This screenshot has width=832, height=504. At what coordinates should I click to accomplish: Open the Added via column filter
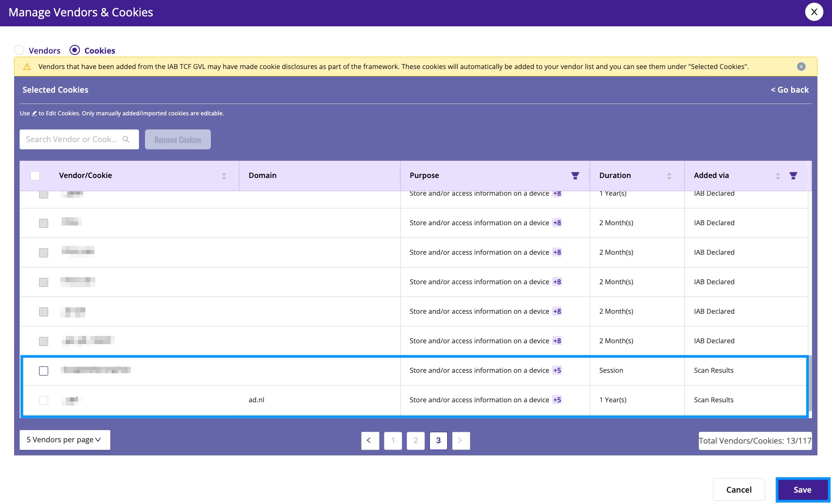[x=793, y=176]
